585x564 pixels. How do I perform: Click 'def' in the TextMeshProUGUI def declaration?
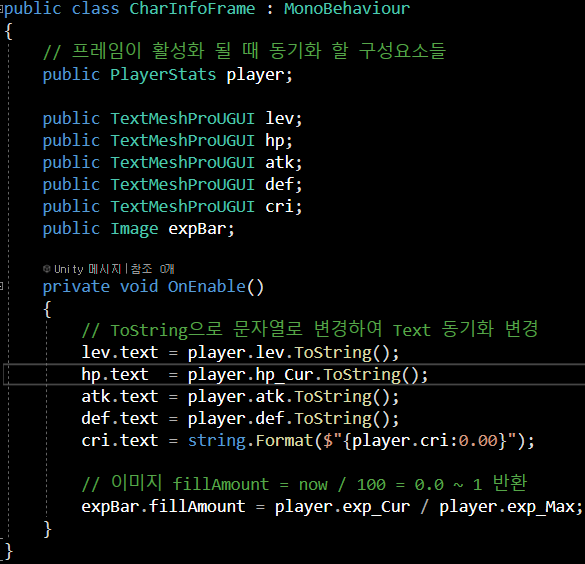point(279,184)
